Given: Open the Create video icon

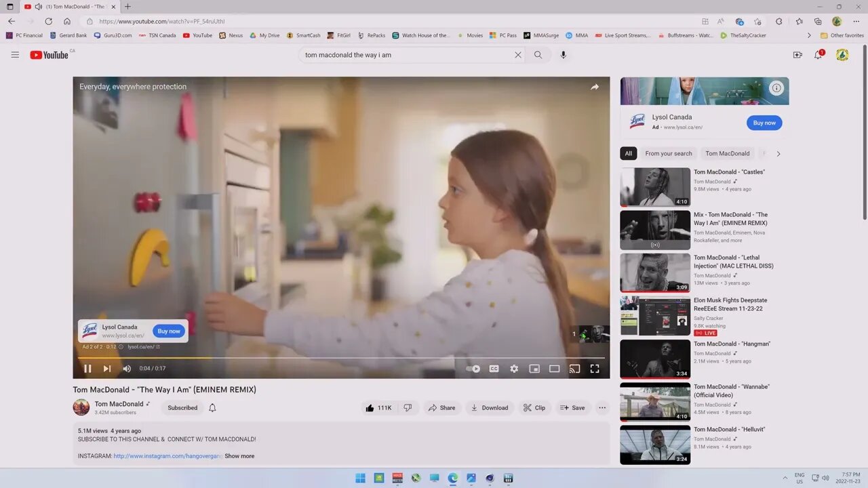Looking at the screenshot, I should pos(797,55).
